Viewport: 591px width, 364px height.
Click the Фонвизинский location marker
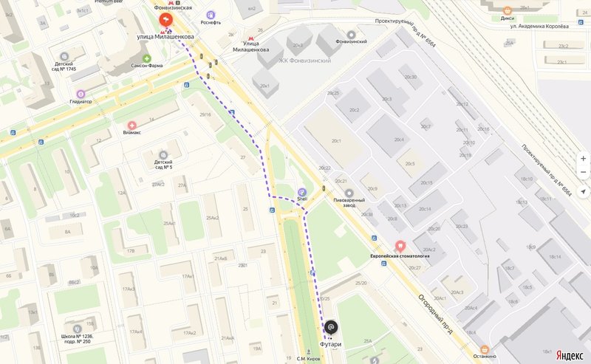352,35
